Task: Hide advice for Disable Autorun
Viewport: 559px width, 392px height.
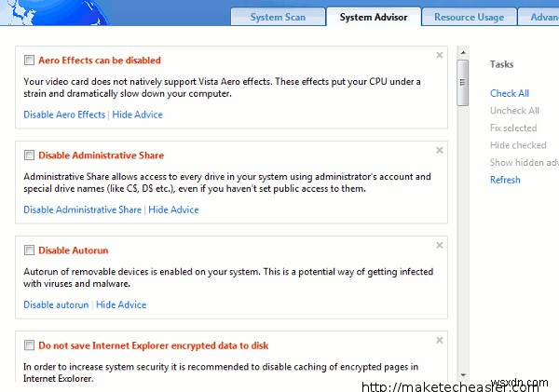Action: [121, 304]
